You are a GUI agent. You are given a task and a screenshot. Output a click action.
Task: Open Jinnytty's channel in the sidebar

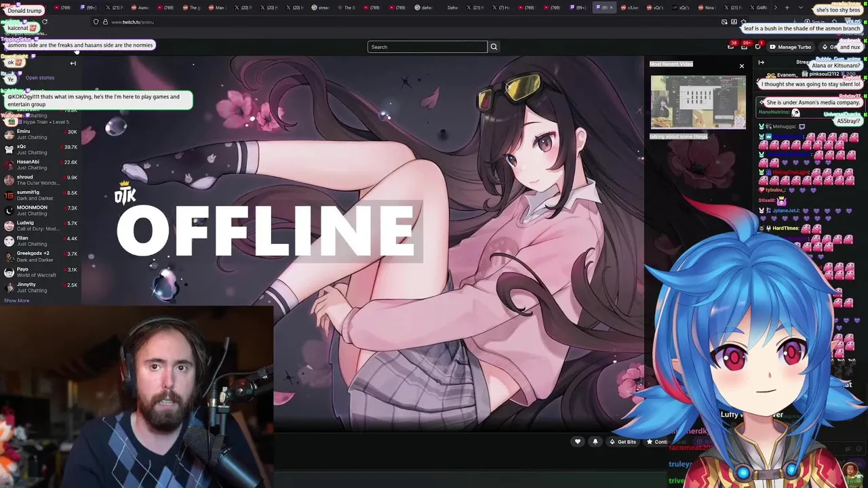(x=41, y=287)
